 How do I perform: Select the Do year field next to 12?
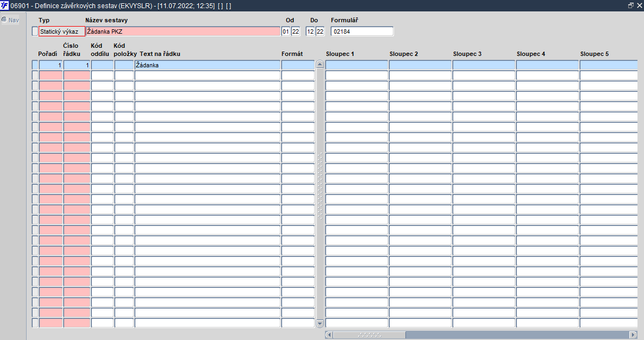tap(320, 31)
